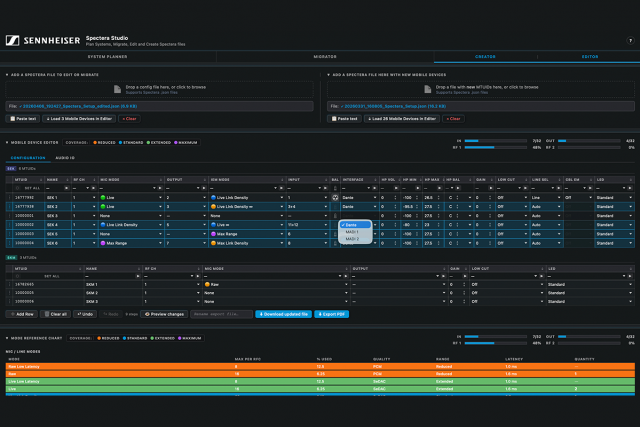Open Low Cut dropdown for SEK 1
The image size is (640, 427).
pyautogui.click(x=512, y=198)
